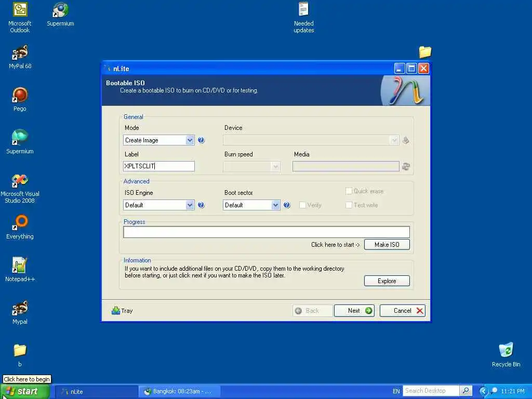The height and width of the screenshot is (399, 532).
Task: Open the Boot sector dropdown
Action: (x=251, y=205)
